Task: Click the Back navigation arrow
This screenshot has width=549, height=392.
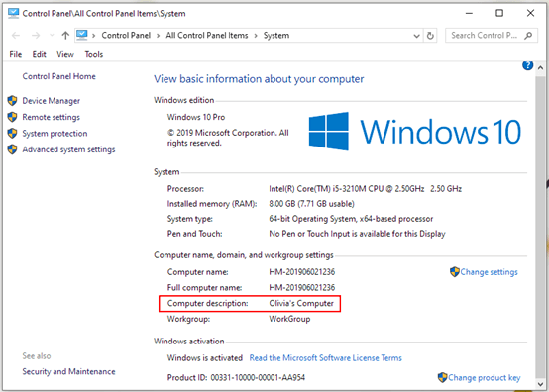Action: pyautogui.click(x=16, y=36)
